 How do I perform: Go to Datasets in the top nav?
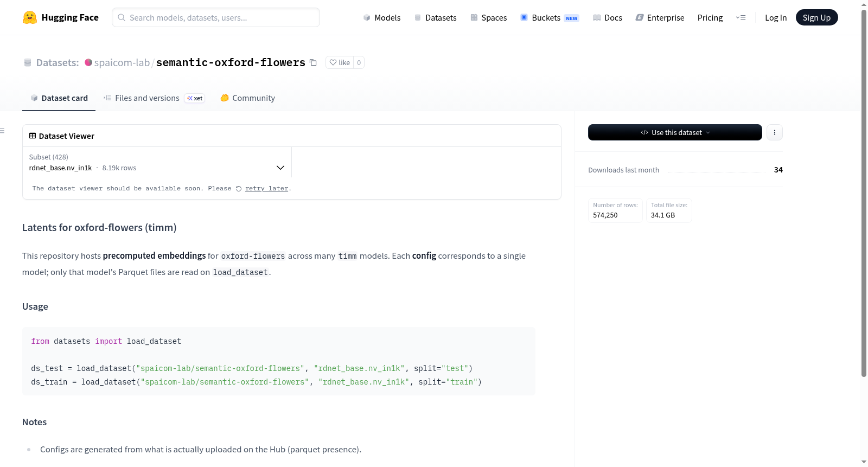pyautogui.click(x=435, y=17)
